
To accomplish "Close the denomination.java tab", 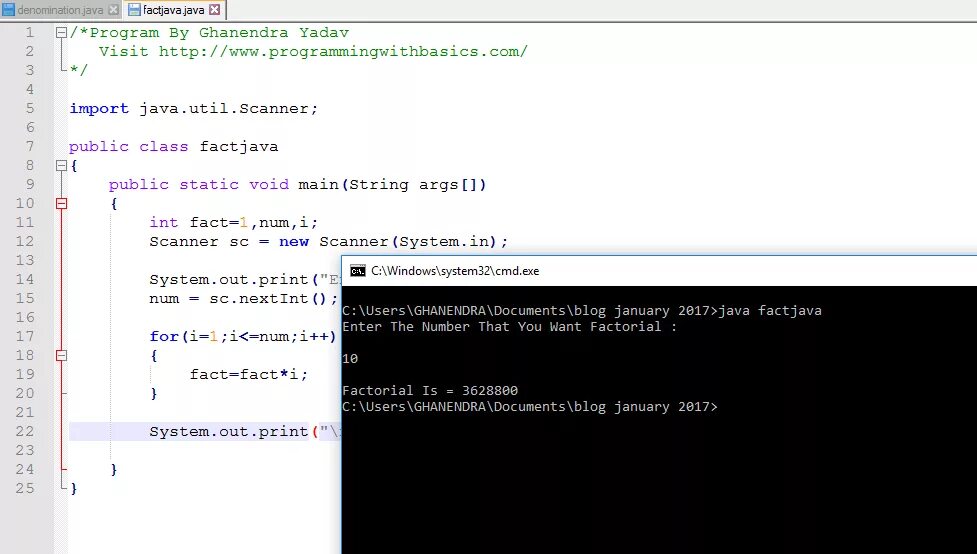I will (x=113, y=10).
